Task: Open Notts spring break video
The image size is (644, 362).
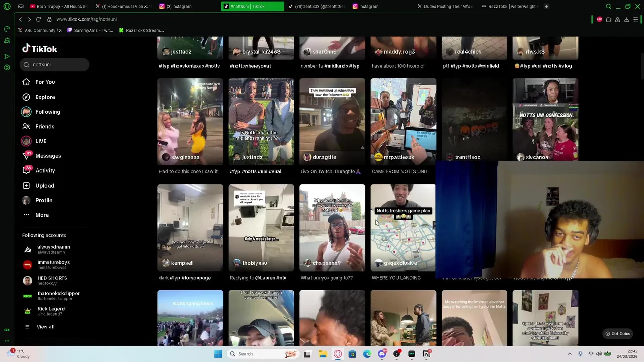Action: [190, 318]
